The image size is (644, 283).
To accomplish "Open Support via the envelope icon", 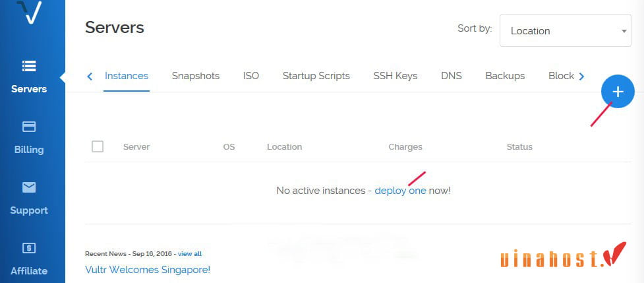I will point(29,188).
